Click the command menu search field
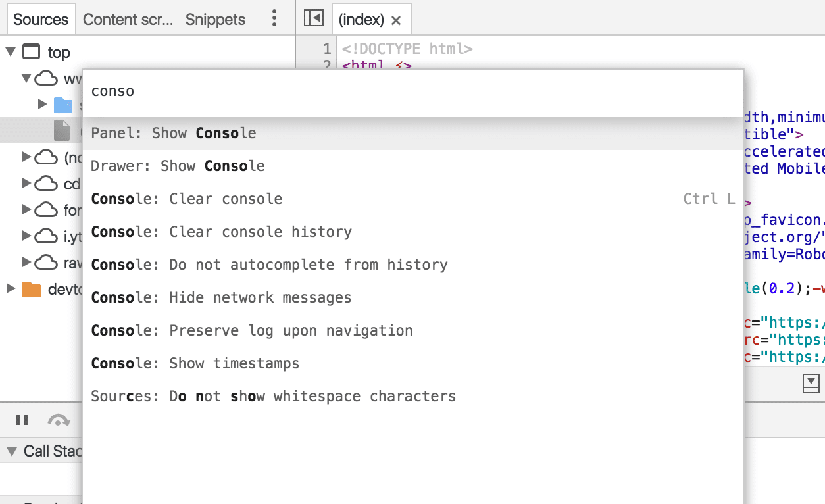This screenshot has height=504, width=825. [x=263, y=91]
